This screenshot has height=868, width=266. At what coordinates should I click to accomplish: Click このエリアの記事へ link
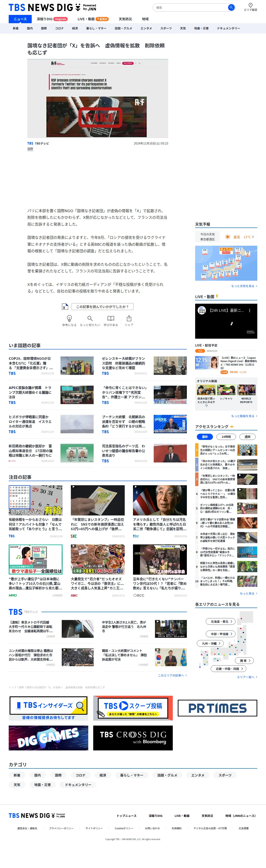tap(172, 675)
